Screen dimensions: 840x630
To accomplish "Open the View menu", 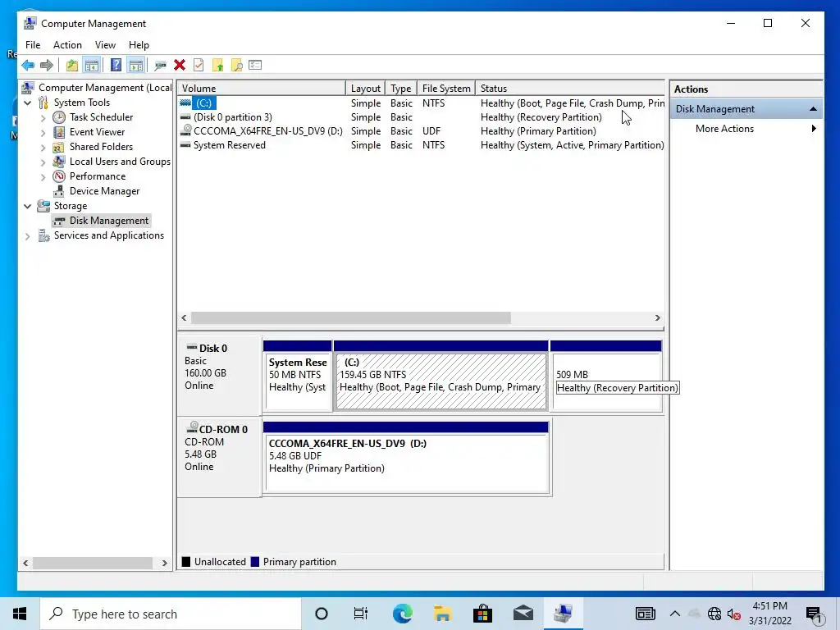I will 105,45.
